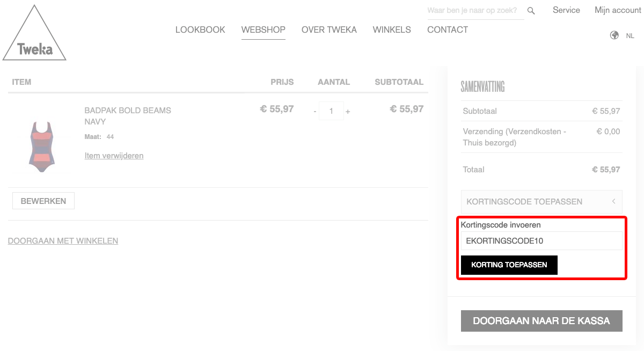Click the DOORGAAN MET WINKELEN link
The width and height of the screenshot is (644, 351).
(x=63, y=241)
